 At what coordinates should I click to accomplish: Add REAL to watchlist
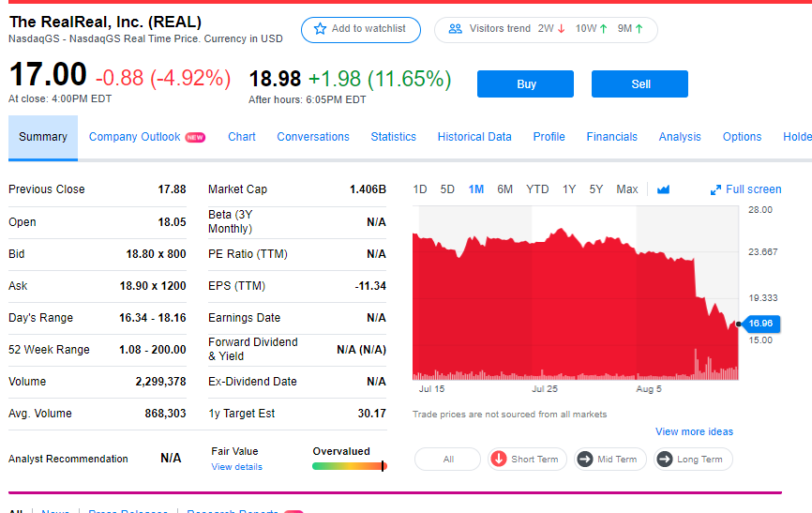361,29
